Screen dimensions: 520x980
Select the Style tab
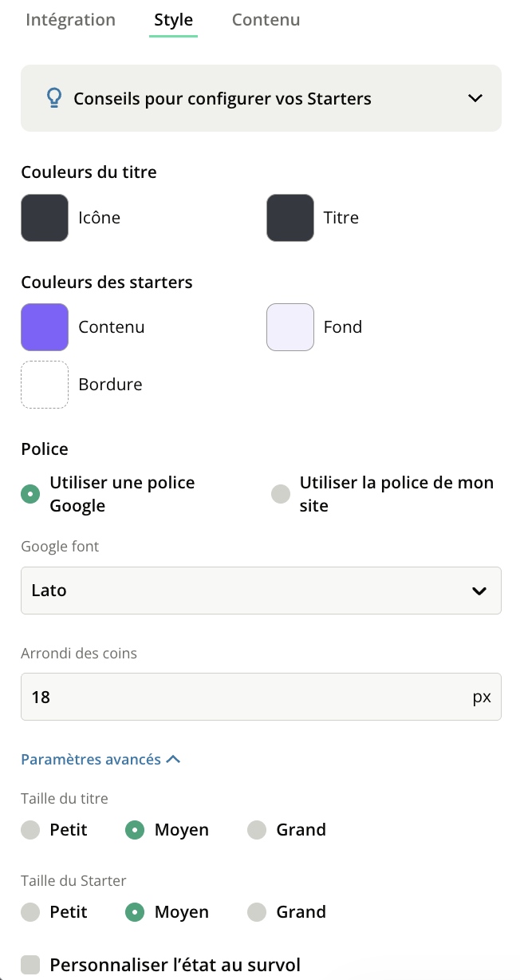(x=174, y=20)
